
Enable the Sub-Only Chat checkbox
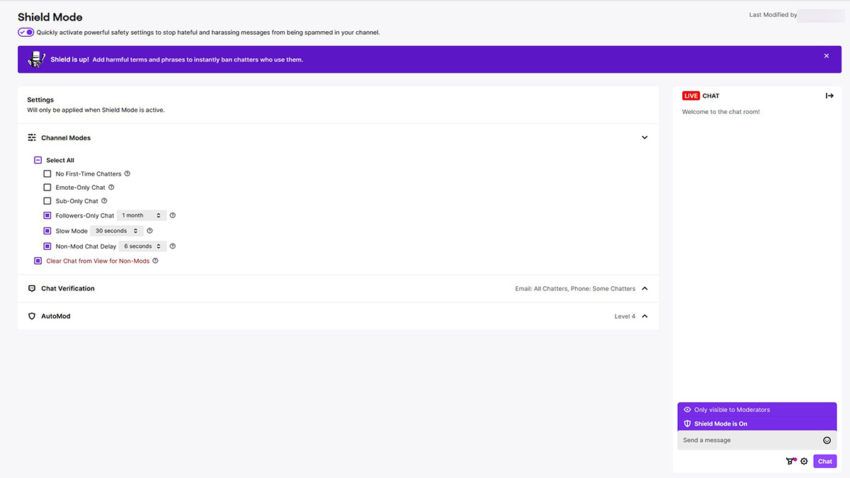(x=47, y=201)
